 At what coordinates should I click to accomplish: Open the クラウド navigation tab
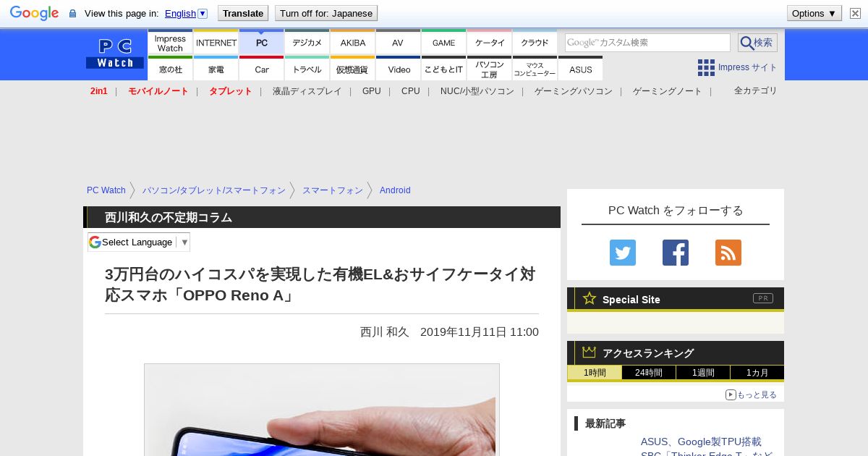[535, 43]
